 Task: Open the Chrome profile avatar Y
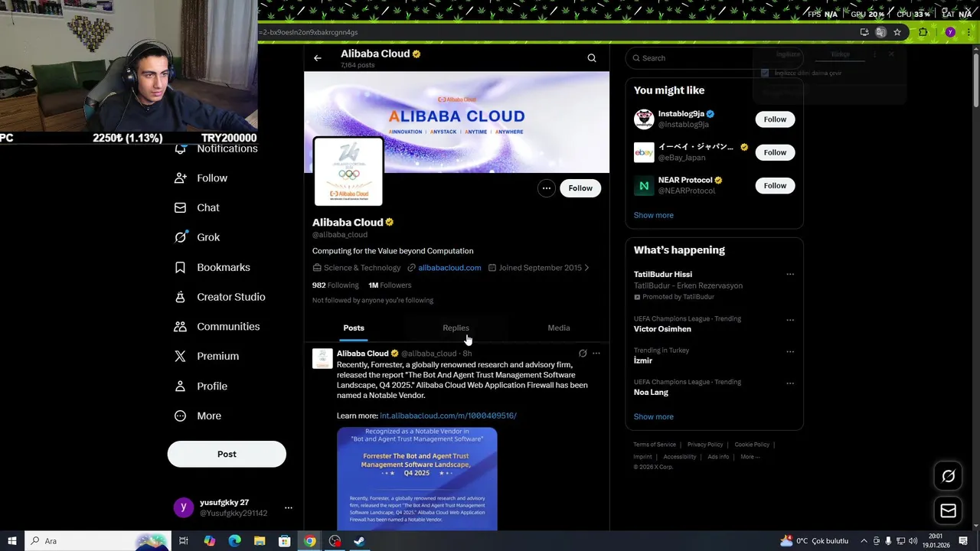pyautogui.click(x=950, y=32)
